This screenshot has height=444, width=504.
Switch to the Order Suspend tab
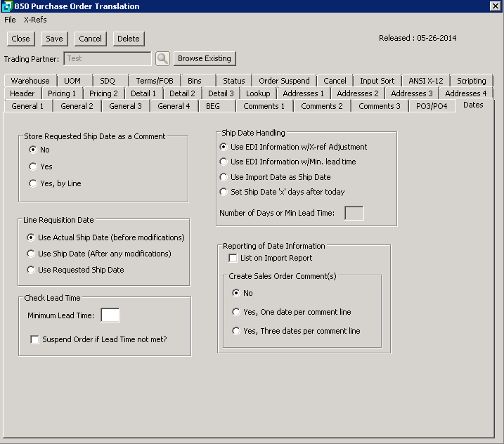[x=284, y=81]
